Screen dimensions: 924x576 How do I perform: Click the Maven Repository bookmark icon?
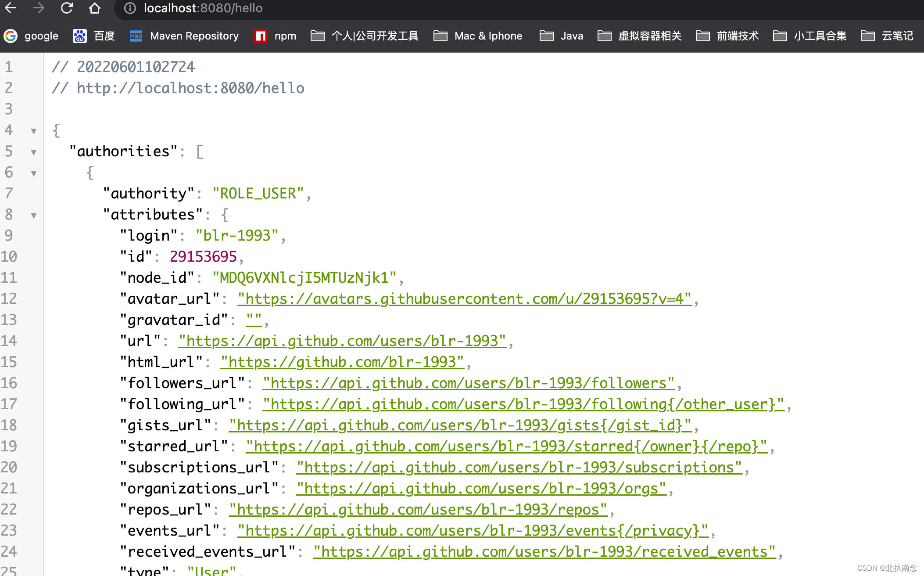pos(136,35)
